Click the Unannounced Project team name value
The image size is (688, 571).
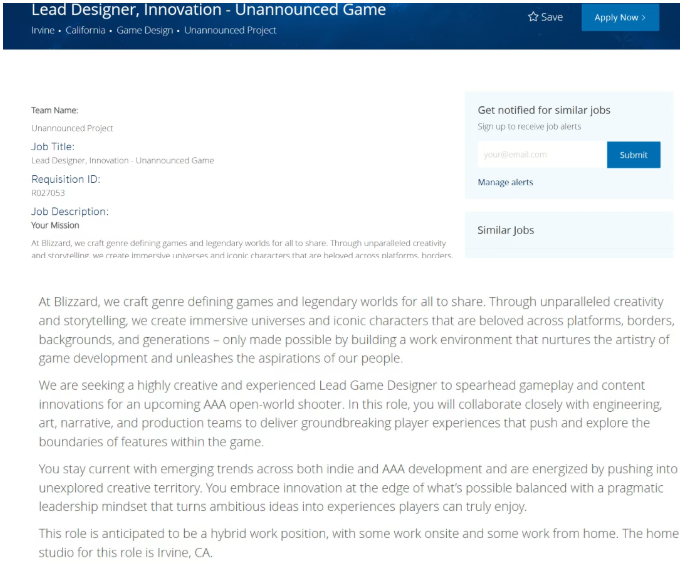(72, 128)
